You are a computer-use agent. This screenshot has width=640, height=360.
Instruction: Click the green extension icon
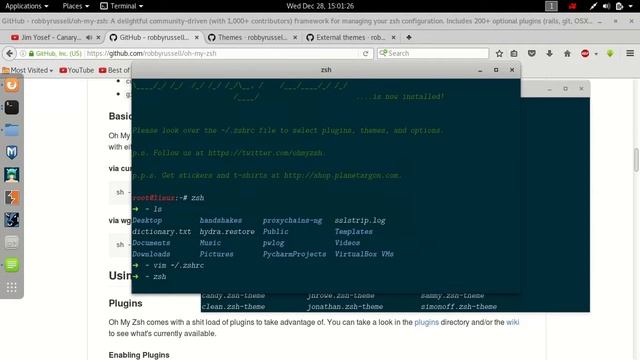610,53
